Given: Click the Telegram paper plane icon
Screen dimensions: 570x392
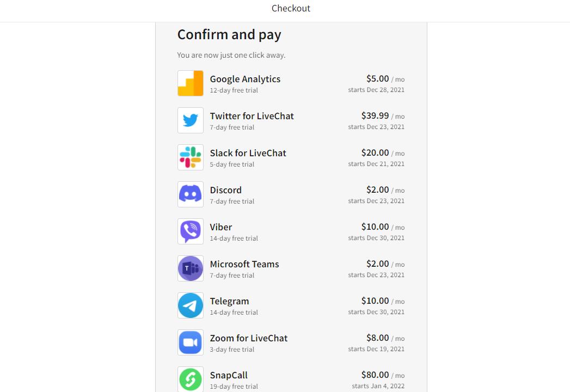Looking at the screenshot, I should click(191, 305).
